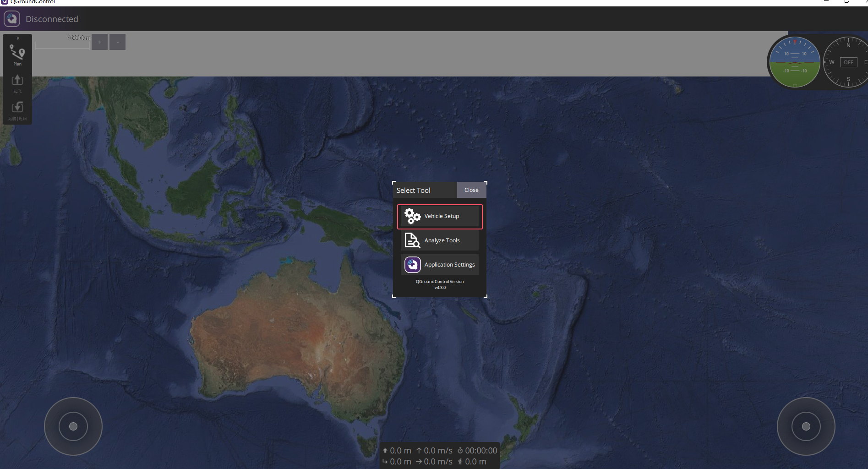Open Analyze Tools
868x469 pixels.
tap(442, 240)
